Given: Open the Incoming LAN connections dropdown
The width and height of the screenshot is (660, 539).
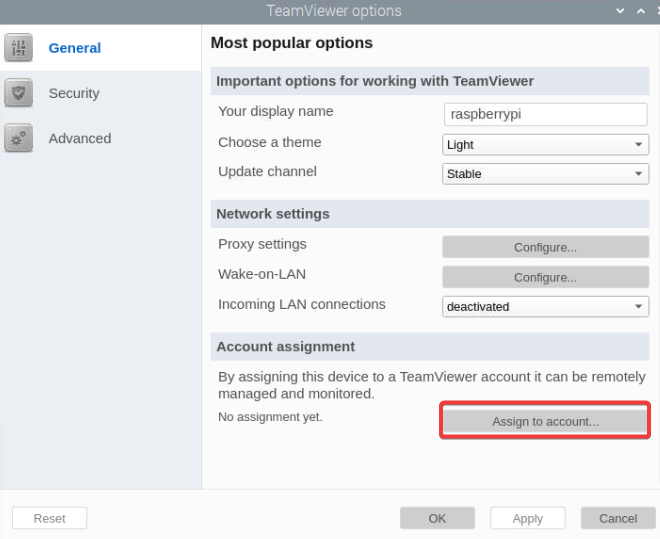Looking at the screenshot, I should tap(545, 307).
